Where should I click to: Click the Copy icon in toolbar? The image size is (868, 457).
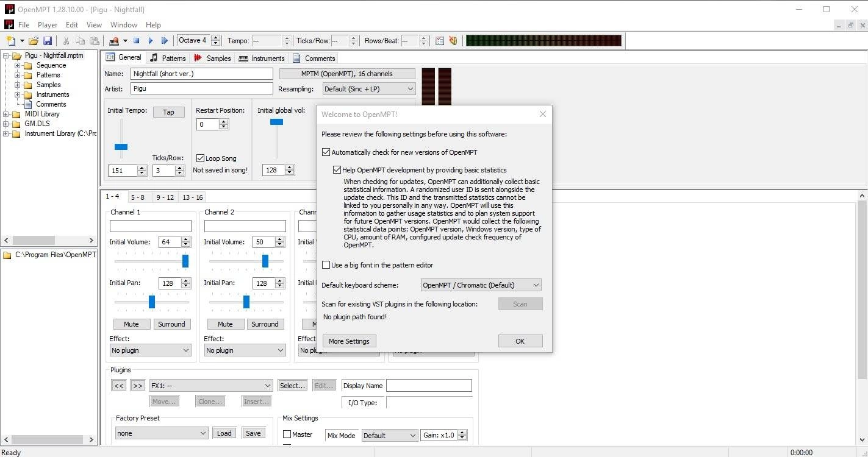pos(80,41)
